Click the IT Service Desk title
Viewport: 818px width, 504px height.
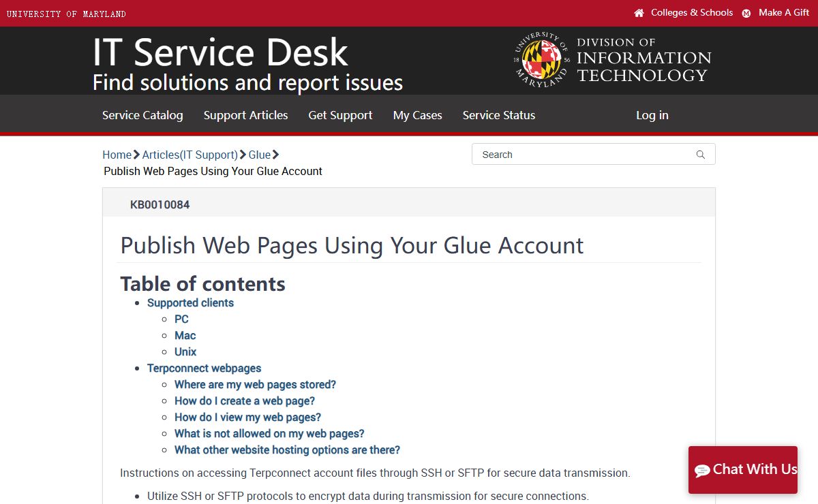220,52
